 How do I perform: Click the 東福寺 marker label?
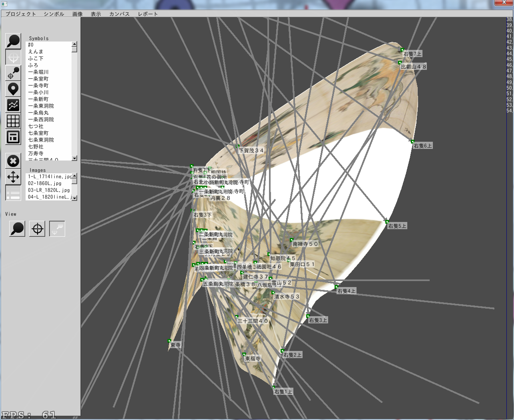click(x=253, y=359)
